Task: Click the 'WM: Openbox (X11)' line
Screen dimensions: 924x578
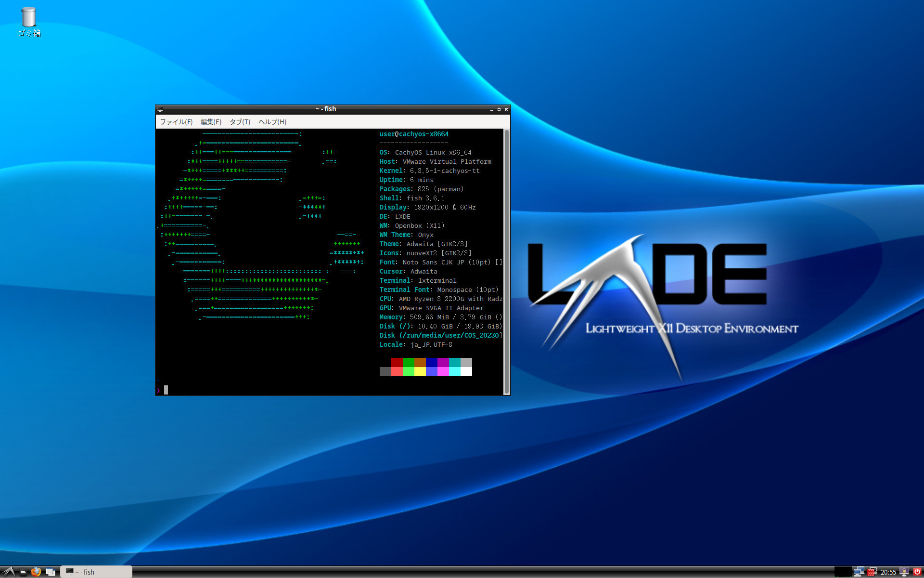Action: point(412,226)
